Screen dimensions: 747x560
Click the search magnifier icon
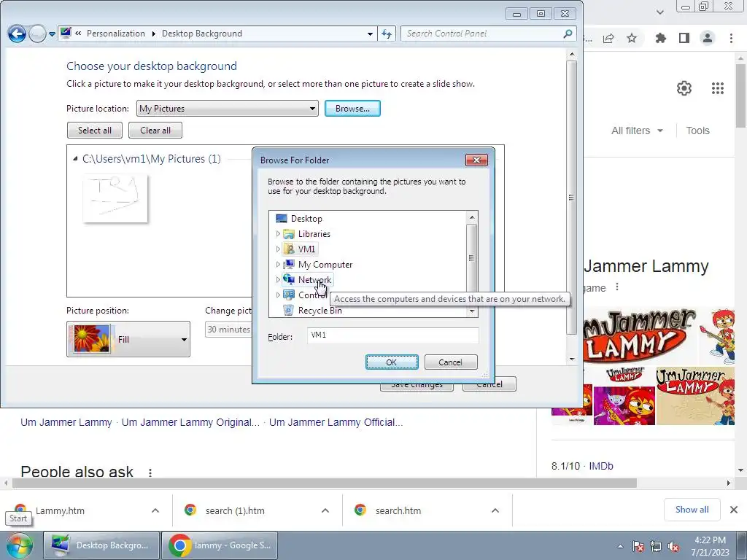568,34
